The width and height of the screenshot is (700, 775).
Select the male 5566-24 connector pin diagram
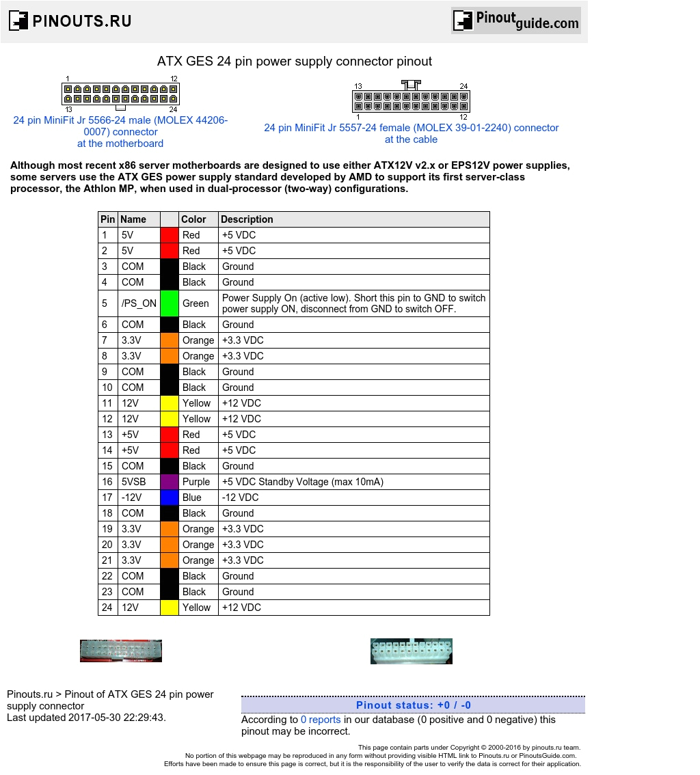122,94
